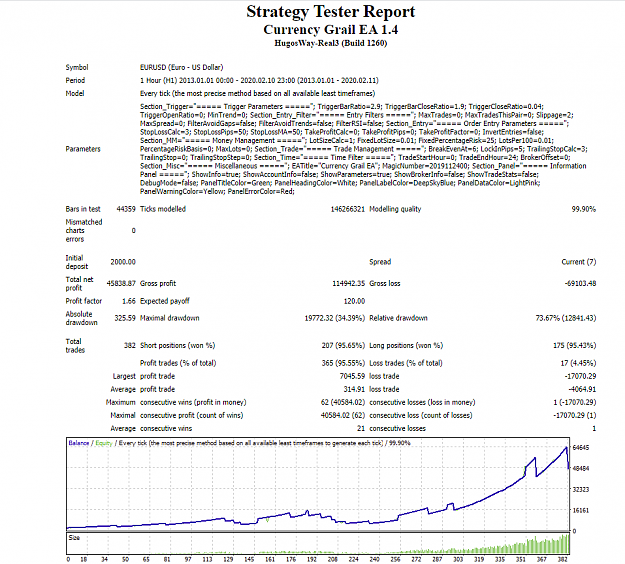
Task: Select Average profit trade value 314.91
Action: pyautogui.click(x=354, y=389)
